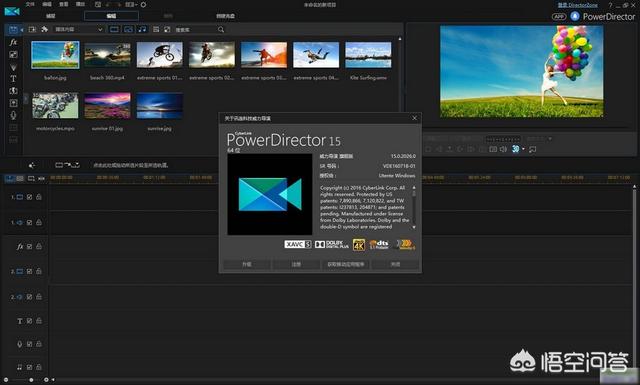The image size is (640, 385).
Task: Click the library menu view icon
Action: point(156,29)
